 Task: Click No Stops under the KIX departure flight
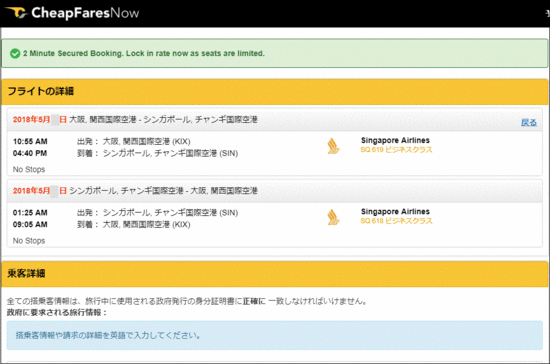pyautogui.click(x=29, y=169)
